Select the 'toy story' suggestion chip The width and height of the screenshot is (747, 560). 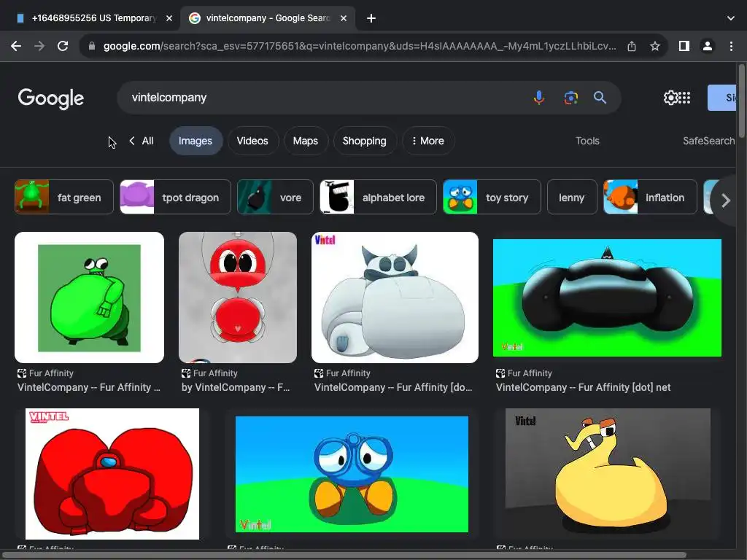point(492,197)
